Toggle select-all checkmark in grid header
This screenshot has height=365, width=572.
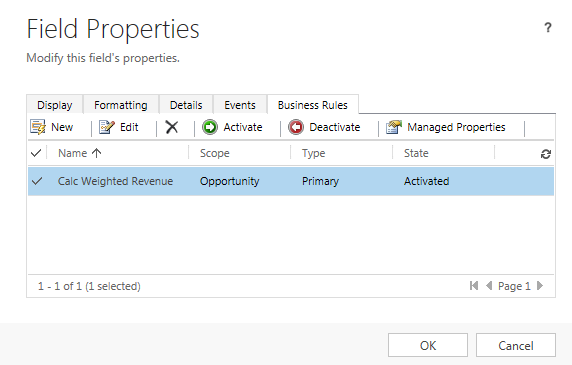pyautogui.click(x=36, y=153)
